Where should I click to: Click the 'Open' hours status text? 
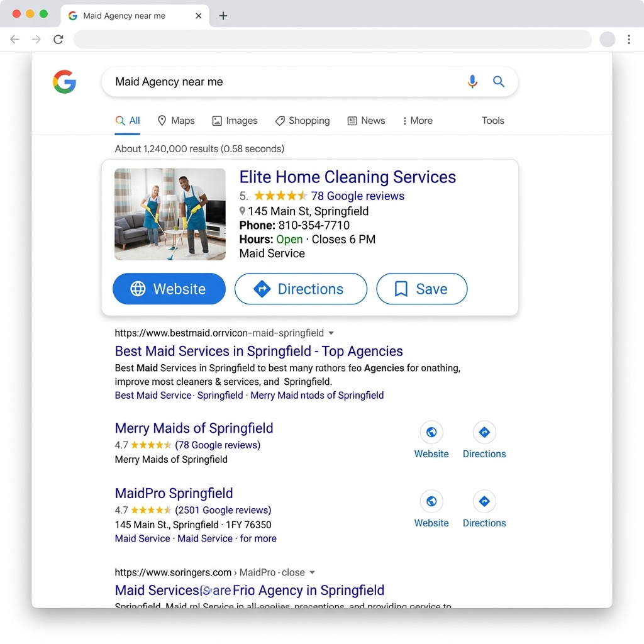(289, 240)
